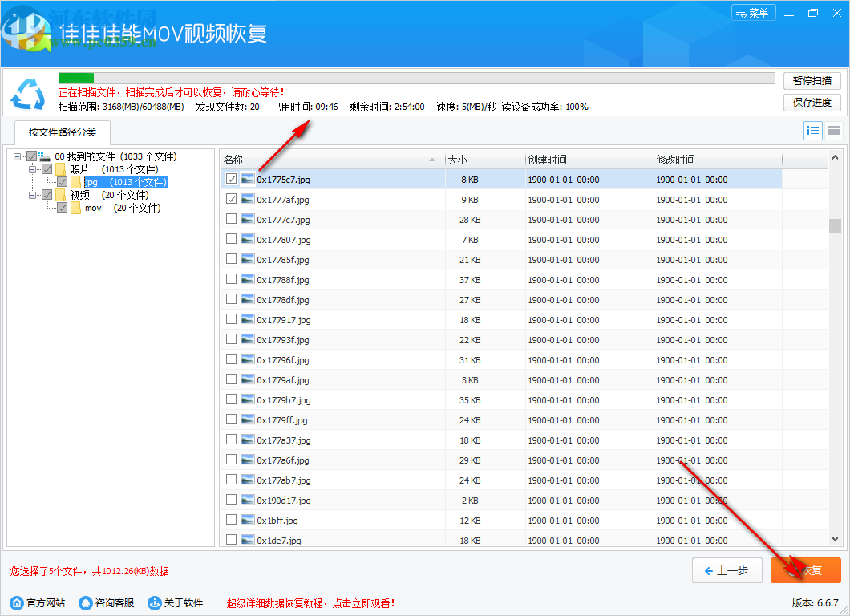Open official website home icon
The image size is (850, 616).
coord(17,602)
